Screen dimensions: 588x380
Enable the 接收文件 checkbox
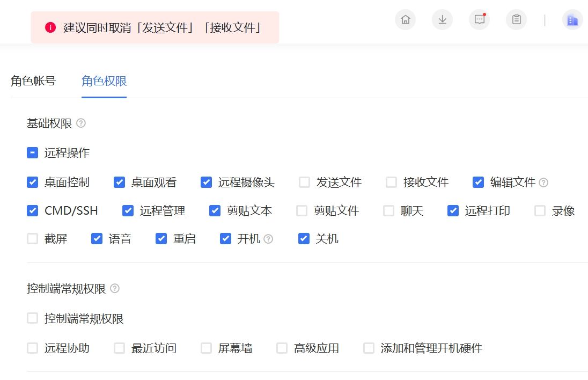[392, 182]
